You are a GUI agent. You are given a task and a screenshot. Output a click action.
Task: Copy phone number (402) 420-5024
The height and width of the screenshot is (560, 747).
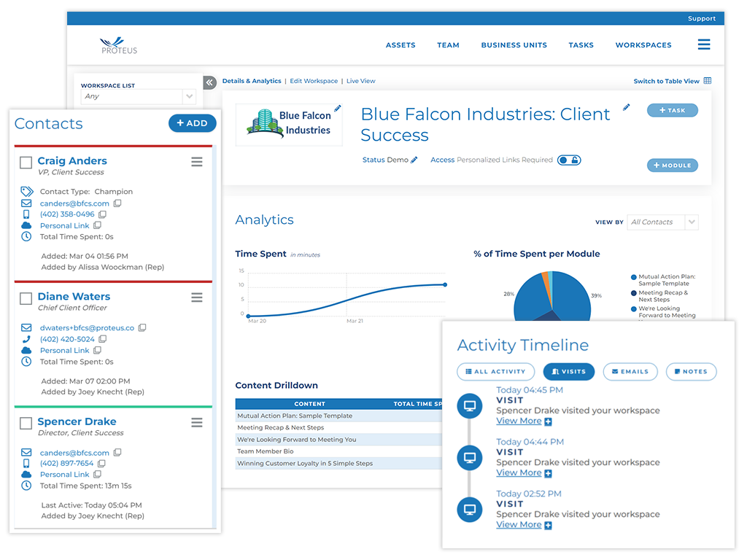(102, 339)
